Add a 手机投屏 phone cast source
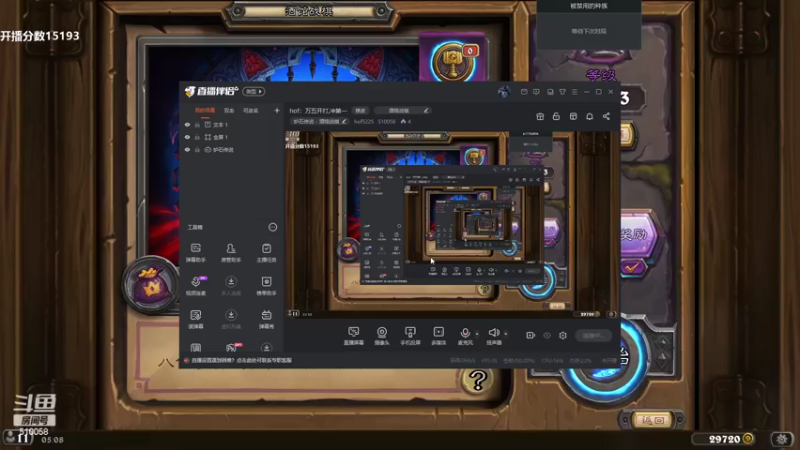This screenshot has height=450, width=800. point(410,336)
